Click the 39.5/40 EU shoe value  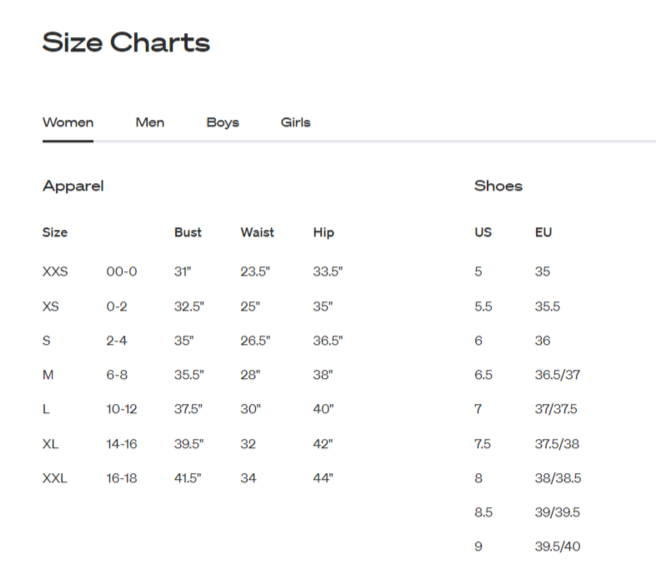pos(557,546)
